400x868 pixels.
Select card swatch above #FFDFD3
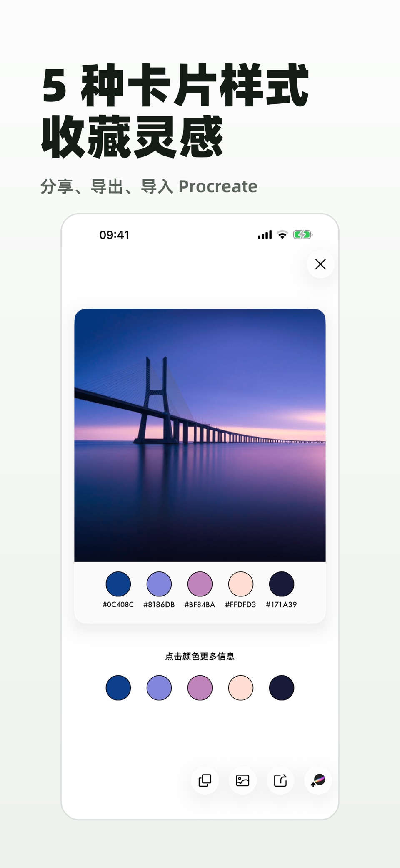pyautogui.click(x=241, y=584)
